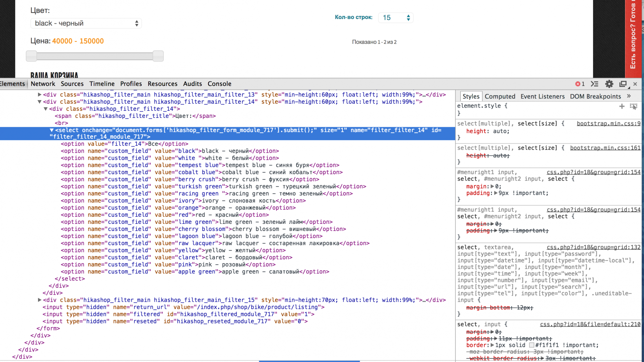Click the right price slider handle

tap(158, 56)
